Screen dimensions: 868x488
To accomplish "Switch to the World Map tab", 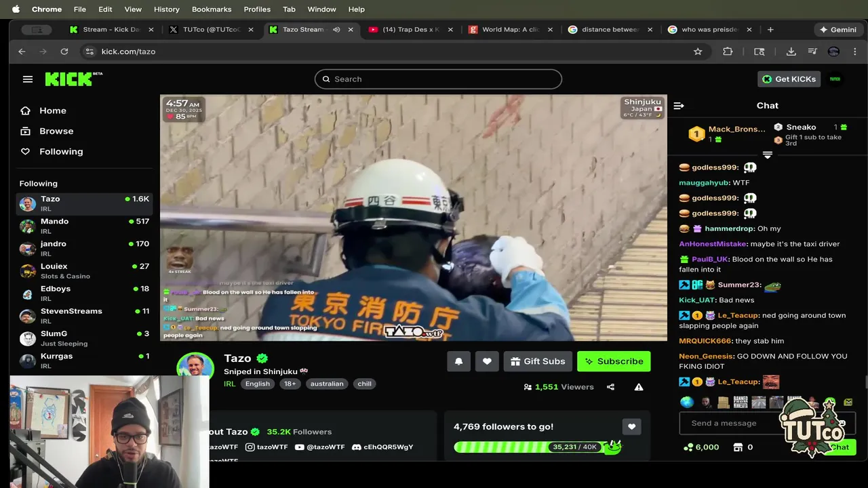I will click(x=511, y=29).
